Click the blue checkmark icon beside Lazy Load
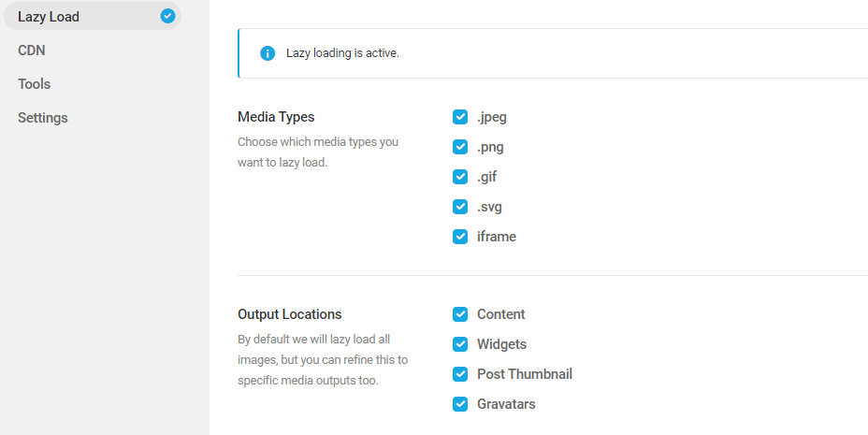 tap(168, 16)
